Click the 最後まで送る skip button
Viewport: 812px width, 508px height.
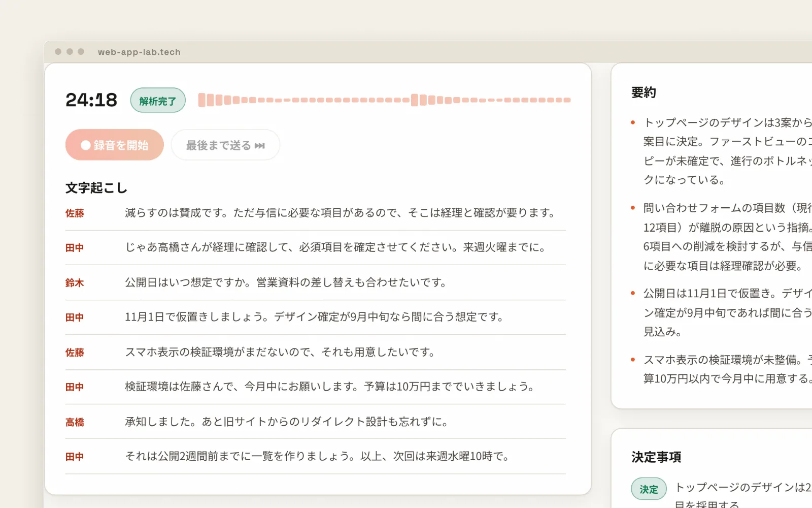pos(225,145)
